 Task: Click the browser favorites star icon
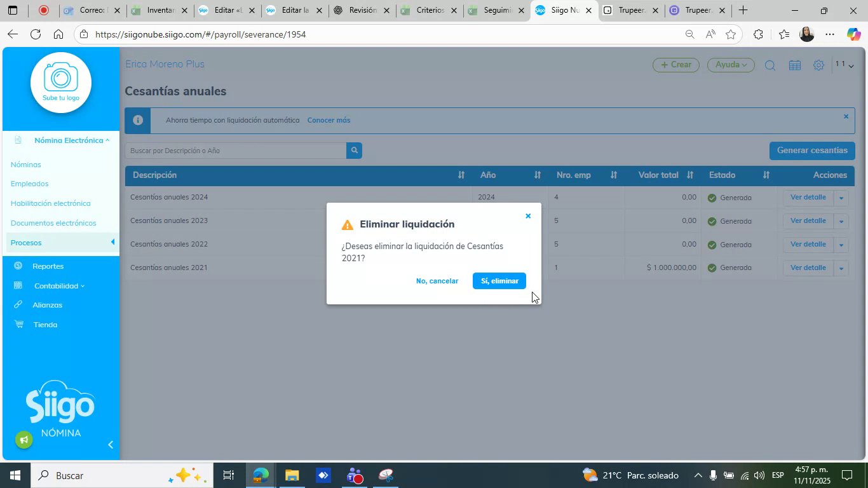click(731, 34)
